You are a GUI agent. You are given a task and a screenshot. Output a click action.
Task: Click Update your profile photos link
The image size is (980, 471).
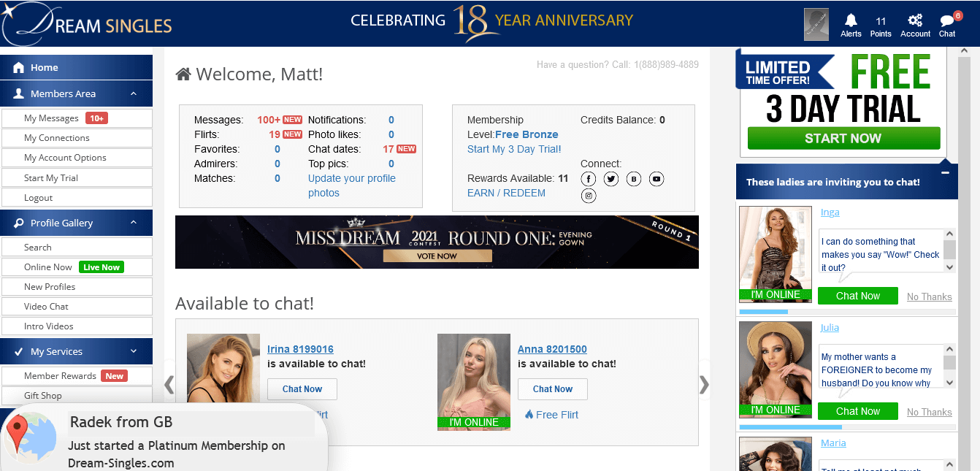[x=352, y=185]
